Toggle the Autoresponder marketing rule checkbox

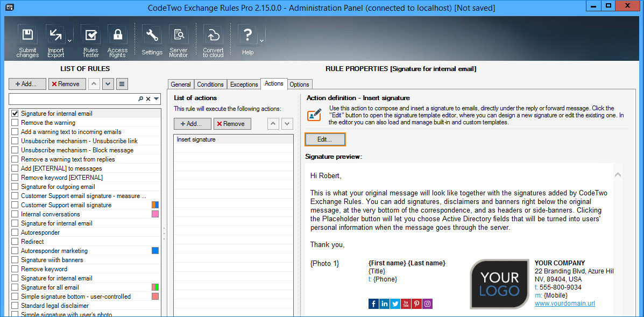[x=15, y=250]
